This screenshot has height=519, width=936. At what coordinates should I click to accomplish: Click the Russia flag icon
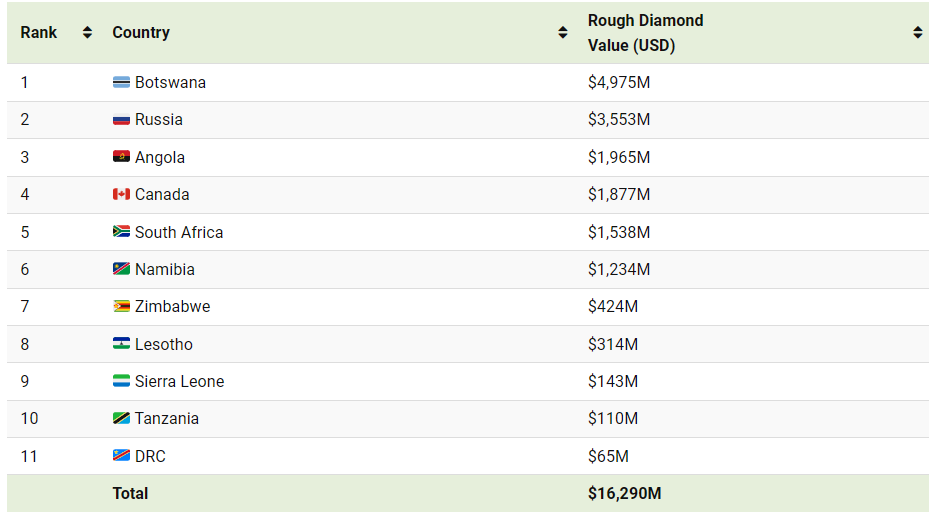coord(121,120)
